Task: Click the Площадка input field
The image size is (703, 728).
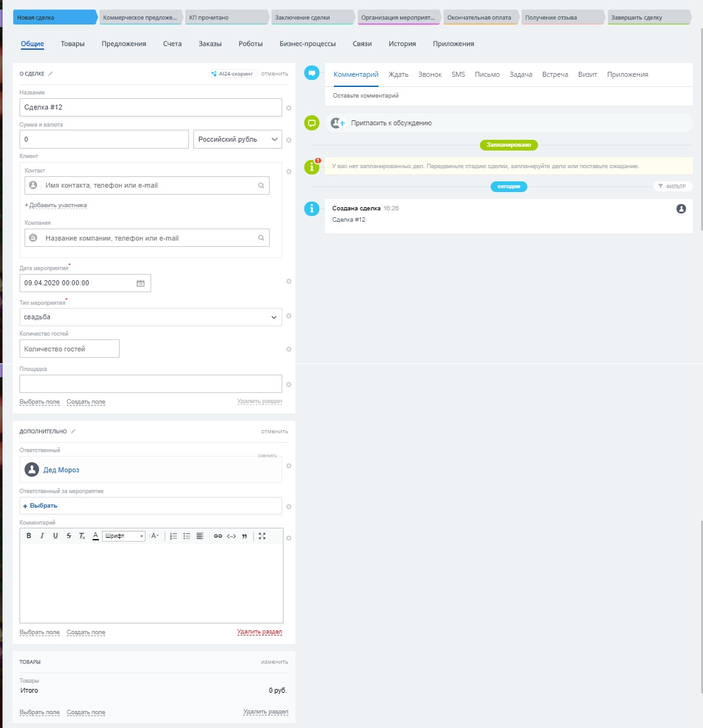Action: point(151,384)
